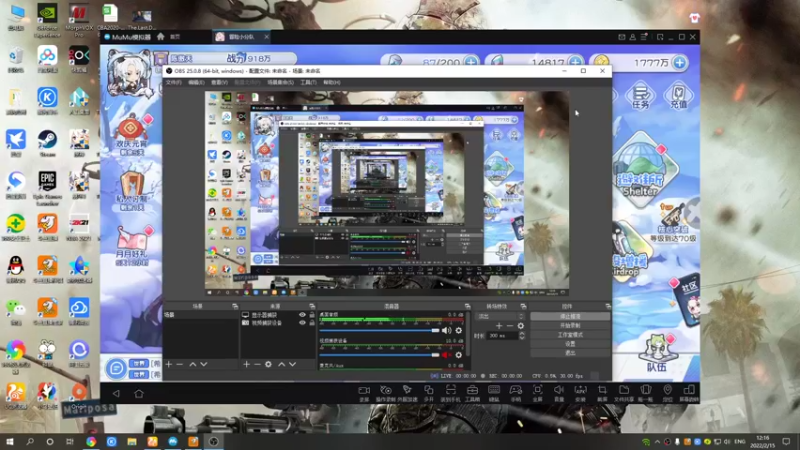Image resolution: width=800 pixels, height=450 pixels.
Task: Add a scene transition with the plus icon
Action: click(499, 326)
